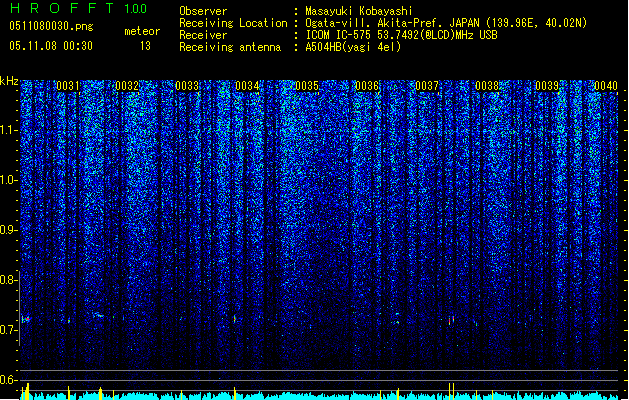Viewport: 629px width, 400px height.
Task: Click the time marker 0040
Action: tap(606, 86)
